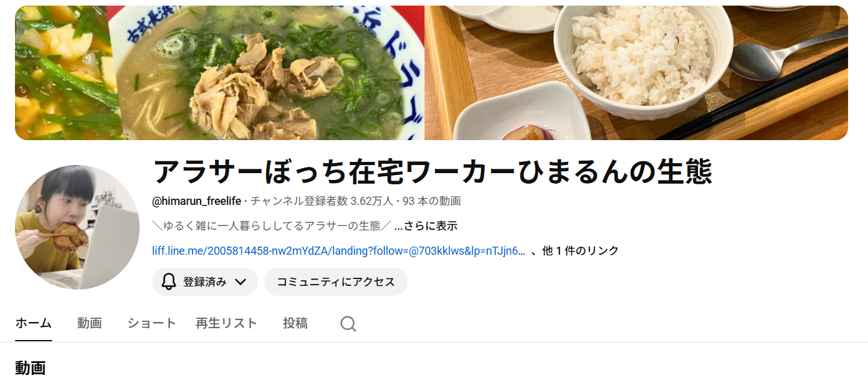Click the 動画 section heading below tabs

tap(31, 368)
